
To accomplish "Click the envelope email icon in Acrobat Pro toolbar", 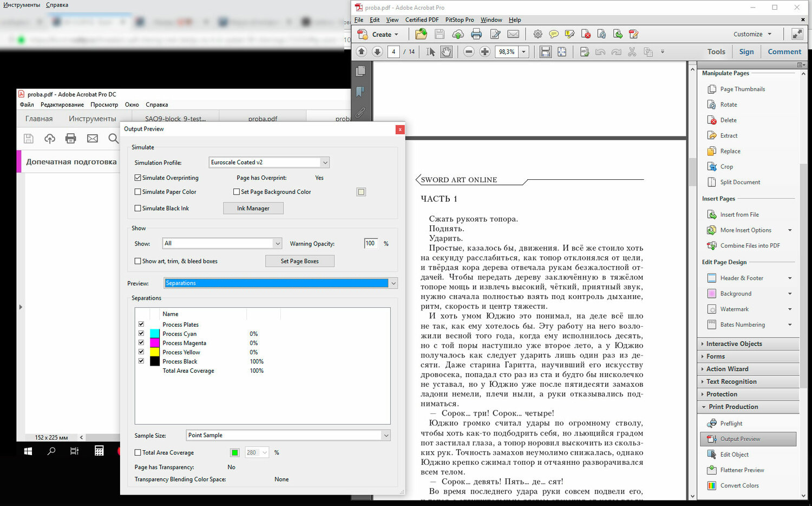I will pos(513,34).
